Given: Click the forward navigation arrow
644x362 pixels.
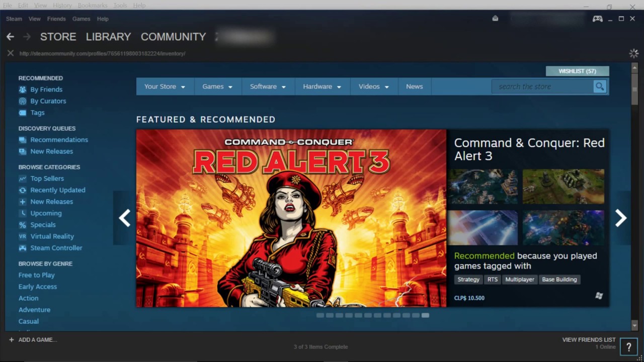Looking at the screenshot, I should [x=27, y=37].
